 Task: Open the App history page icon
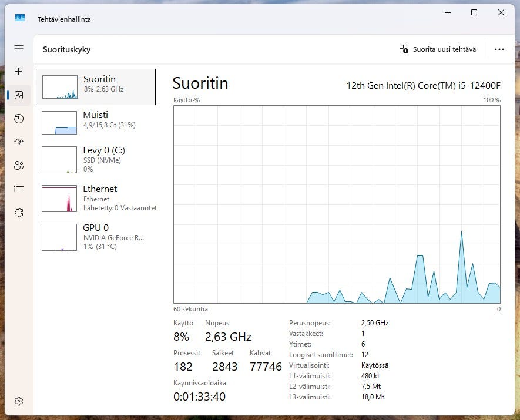coord(19,119)
